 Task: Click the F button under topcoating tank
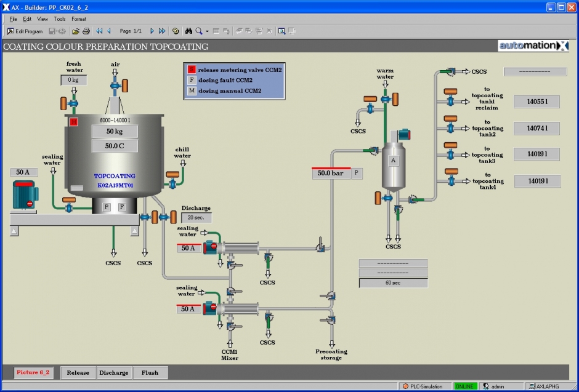pyautogui.click(x=121, y=207)
